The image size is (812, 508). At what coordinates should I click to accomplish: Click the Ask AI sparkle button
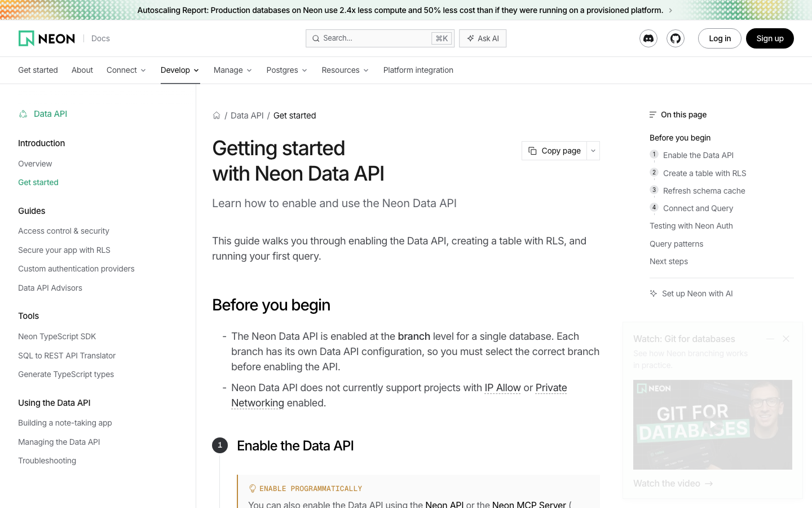pos(483,38)
